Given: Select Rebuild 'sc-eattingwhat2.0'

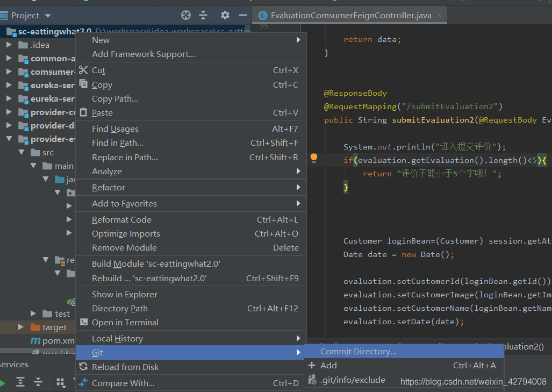Looking at the screenshot, I should (191, 278).
